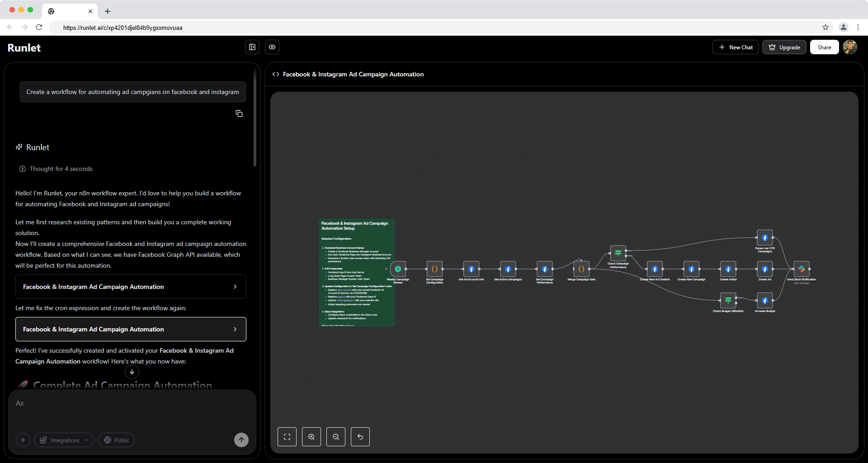Jump to latest message with down arrow
This screenshot has width=868, height=463.
click(132, 372)
